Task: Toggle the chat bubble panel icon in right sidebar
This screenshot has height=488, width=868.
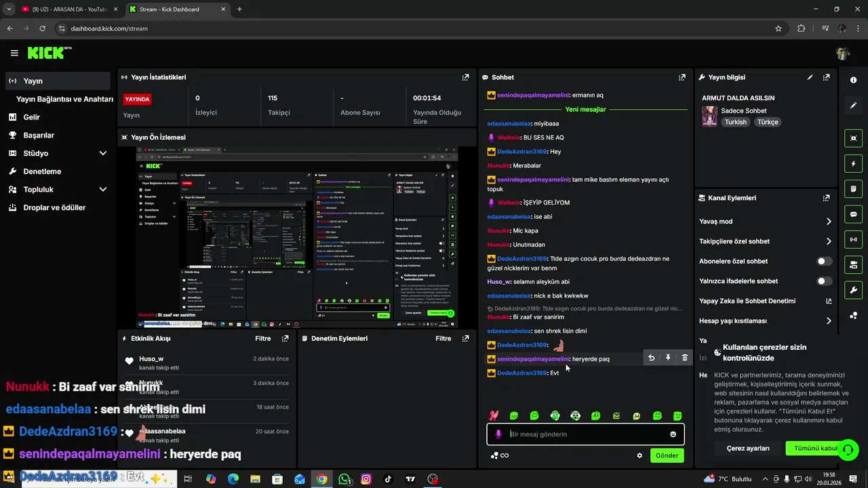Action: [853, 214]
